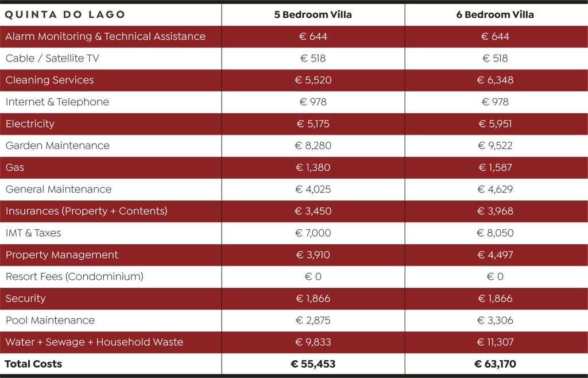The image size is (588, 378).
Task: Click the Property Management row label
Action: 62,254
